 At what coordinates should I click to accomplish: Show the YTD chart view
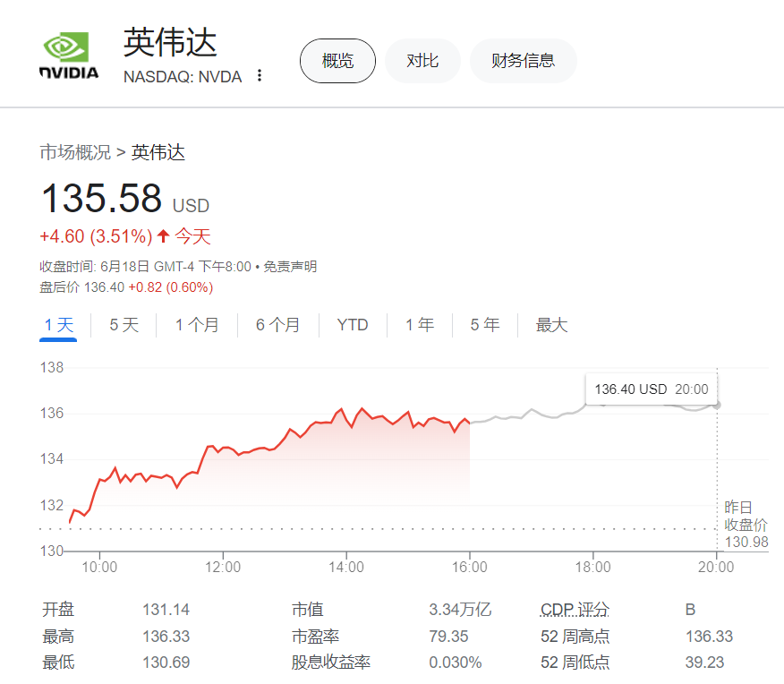pyautogui.click(x=353, y=325)
